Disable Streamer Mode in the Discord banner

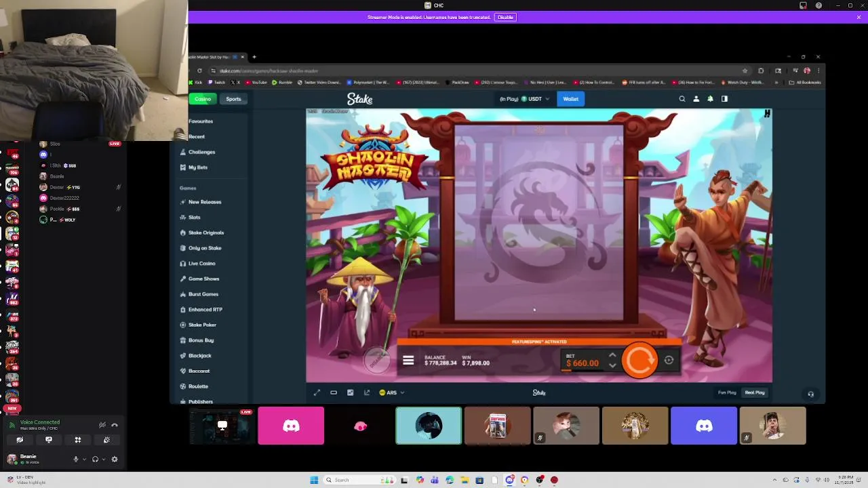[505, 17]
